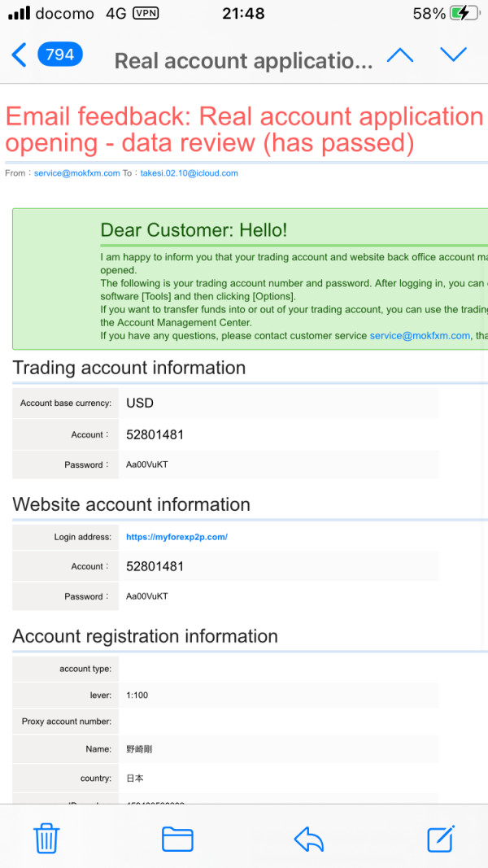Tap the customer service email link in body

[420, 335]
